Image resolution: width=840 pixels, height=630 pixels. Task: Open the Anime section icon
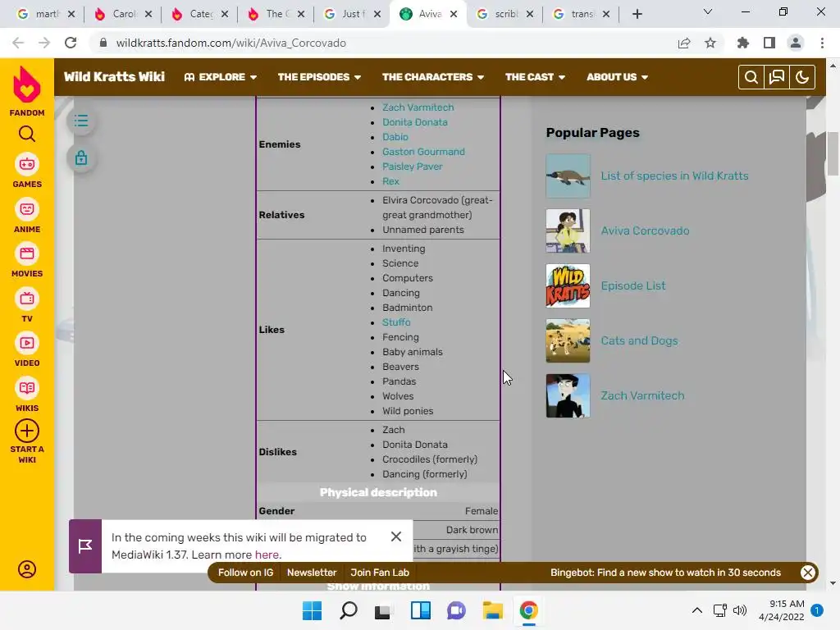pos(27,209)
